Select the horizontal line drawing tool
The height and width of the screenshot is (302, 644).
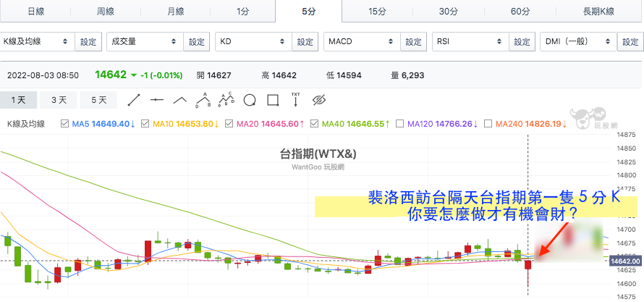coord(157,100)
